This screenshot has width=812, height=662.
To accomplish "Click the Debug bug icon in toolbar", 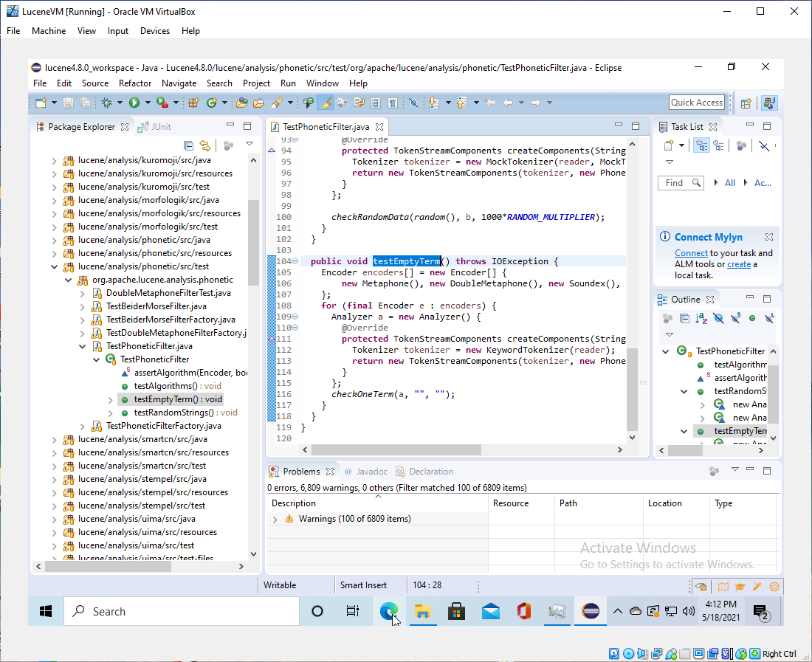I will pos(107,103).
